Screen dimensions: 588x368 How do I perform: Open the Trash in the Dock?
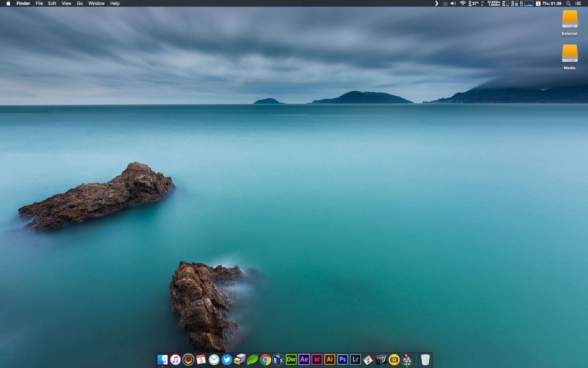click(x=425, y=360)
